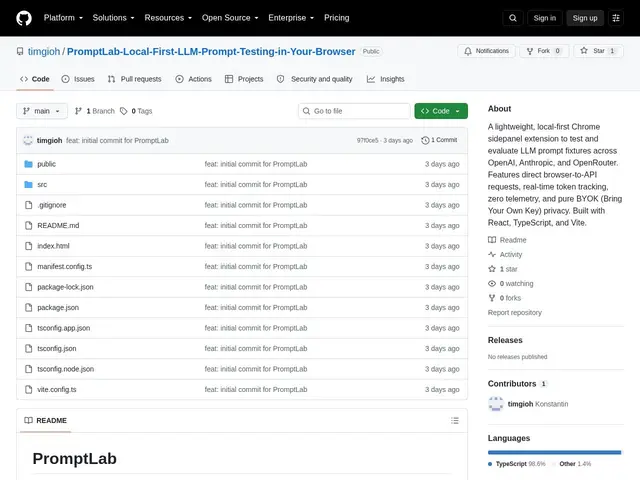Screen dimensions: 640x480
Task: Click the commit history clock icon
Action: pos(425,140)
